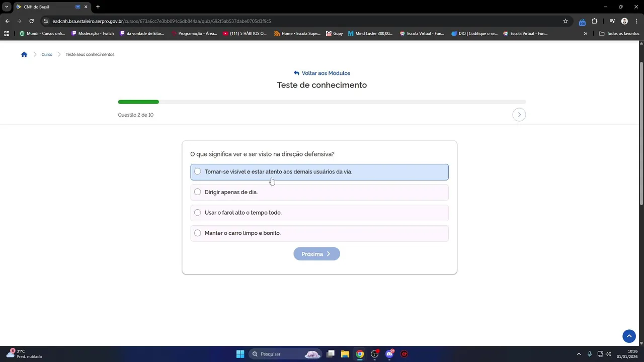Open the 'Mundi - Cursos onli...' bookmark
Image resolution: width=644 pixels, height=362 pixels.
tap(42, 34)
